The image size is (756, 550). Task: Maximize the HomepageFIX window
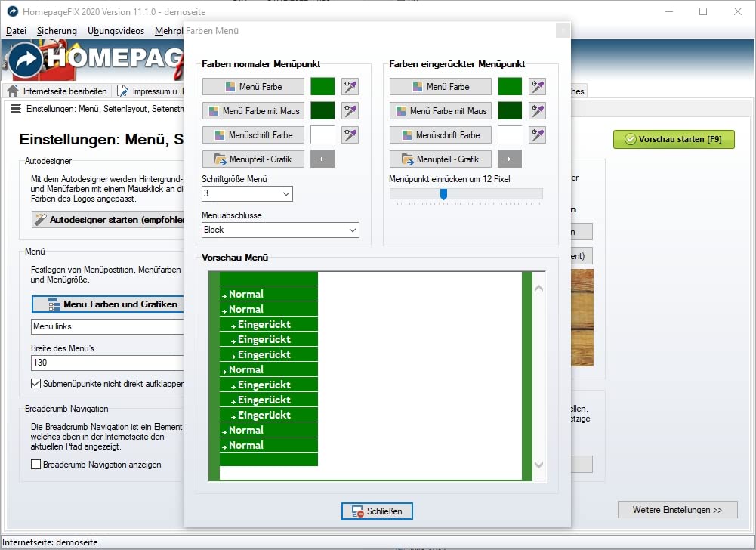pos(703,11)
